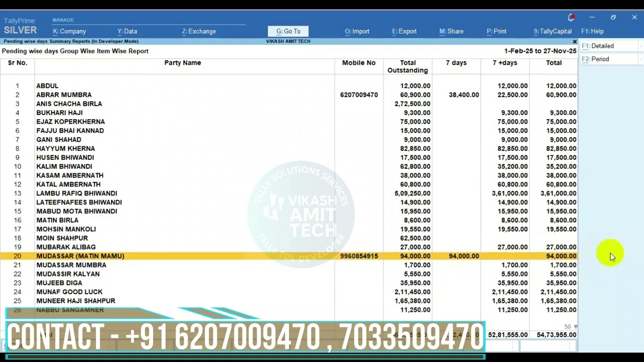Screen dimensions: 644x362
Task: Select MUBARAK ALIBAG row
Action: [x=288, y=247]
